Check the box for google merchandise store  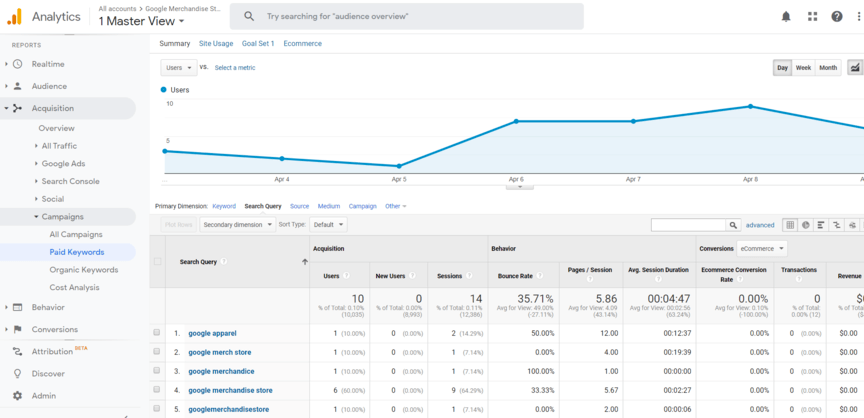pos(157,389)
